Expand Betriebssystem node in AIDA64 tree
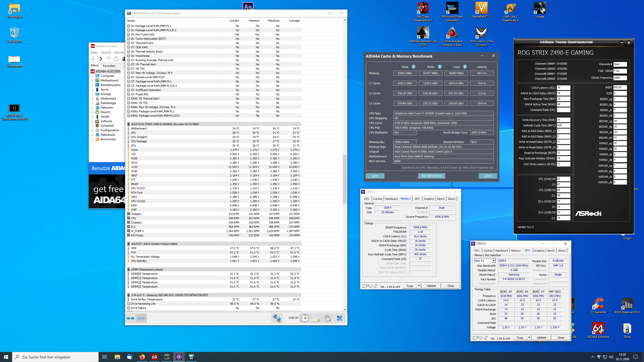This screenshot has width=644, height=362. point(92,85)
